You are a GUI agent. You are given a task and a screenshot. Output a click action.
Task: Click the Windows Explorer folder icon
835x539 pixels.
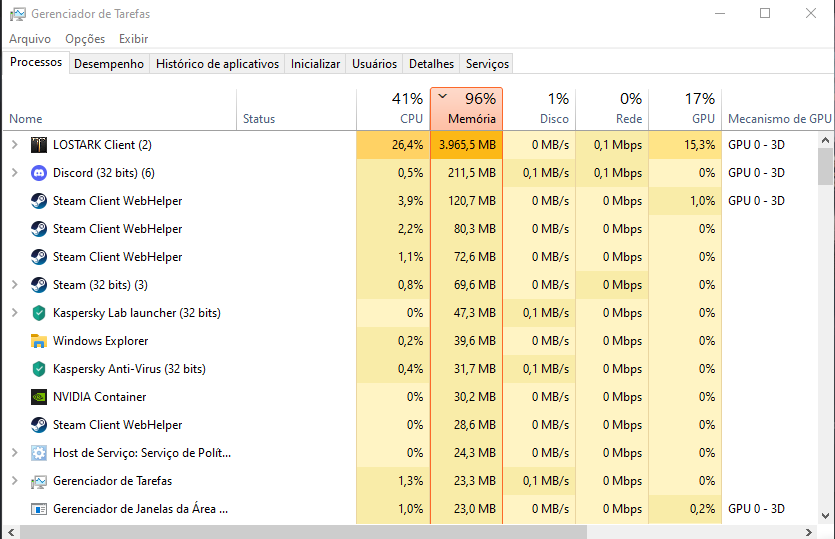click(39, 341)
